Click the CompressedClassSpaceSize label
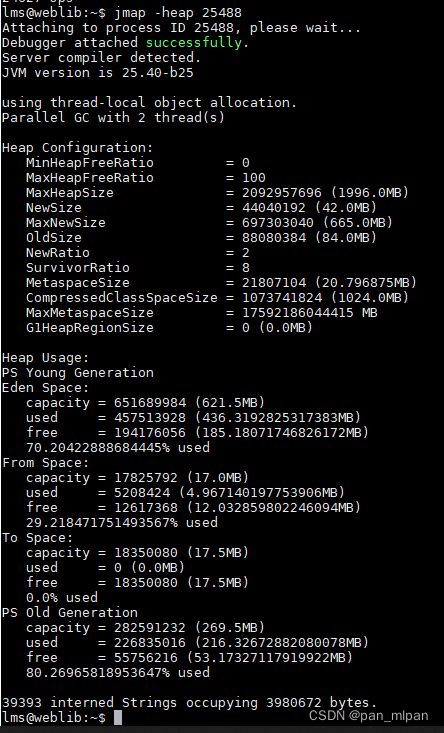This screenshot has height=733, width=444. pyautogui.click(x=122, y=298)
